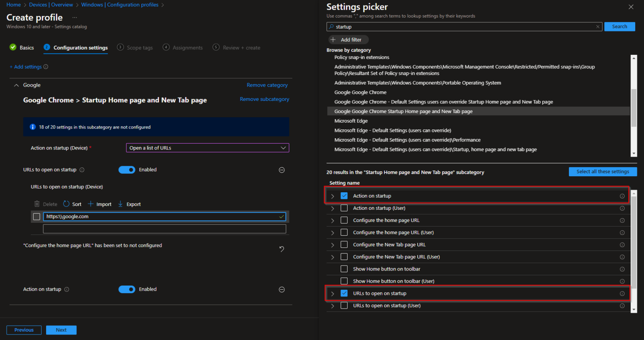Open Scope tags step tab
This screenshot has width=644, height=340.
coord(135,48)
